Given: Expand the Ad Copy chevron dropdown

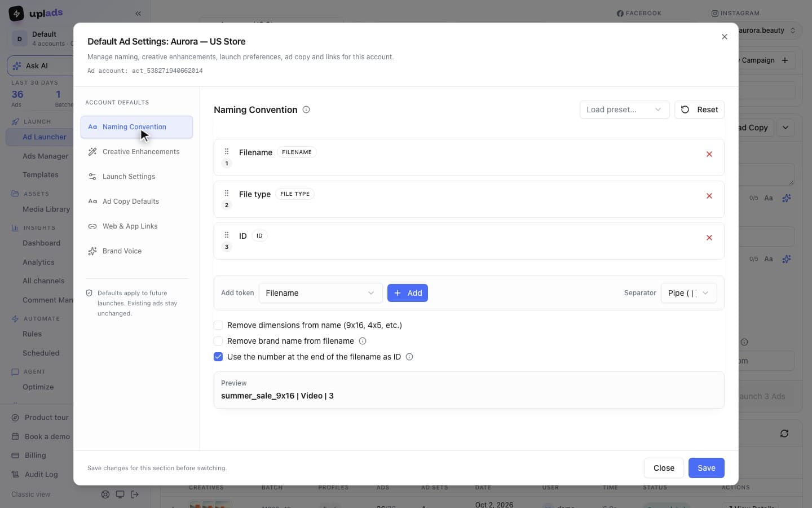Looking at the screenshot, I should (785, 128).
